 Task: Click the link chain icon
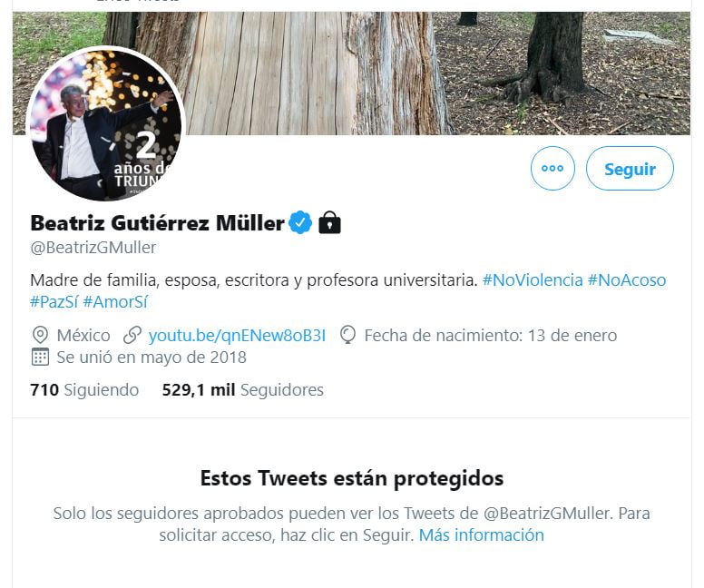click(132, 335)
